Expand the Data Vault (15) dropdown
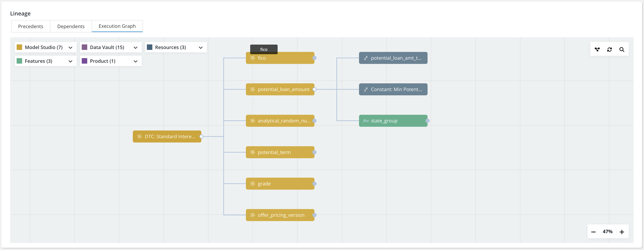 pyautogui.click(x=135, y=47)
